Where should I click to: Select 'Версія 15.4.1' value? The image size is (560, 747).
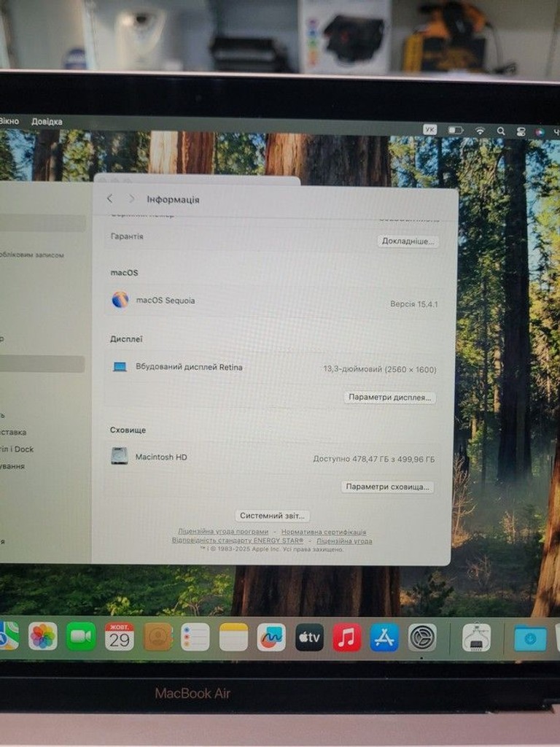click(x=414, y=303)
